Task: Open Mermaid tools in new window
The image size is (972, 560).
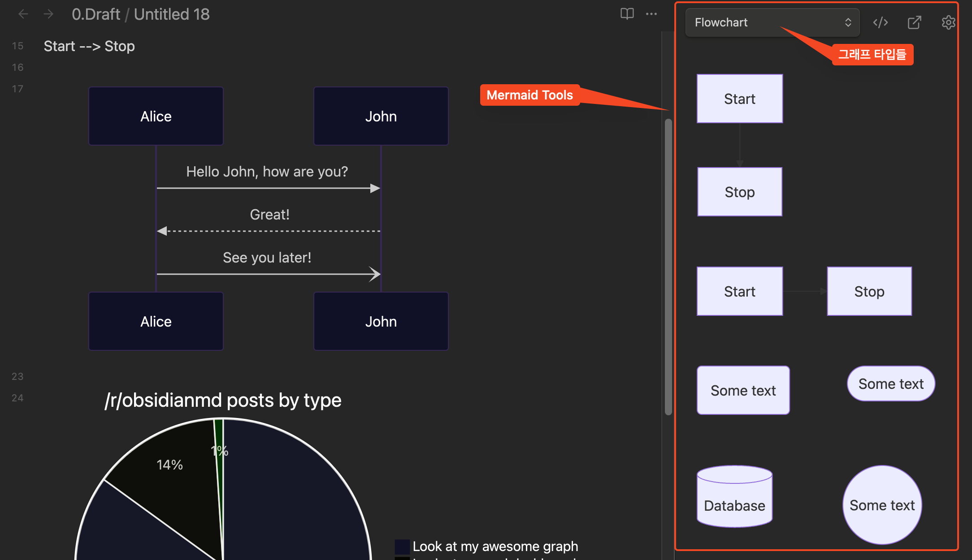Action: pyautogui.click(x=914, y=22)
